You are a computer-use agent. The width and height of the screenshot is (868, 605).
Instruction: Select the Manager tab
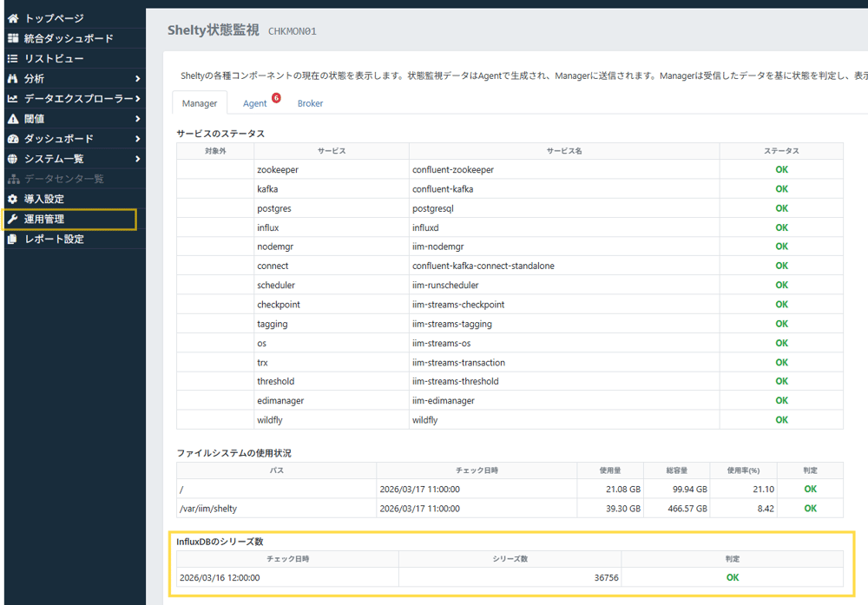pyautogui.click(x=200, y=103)
